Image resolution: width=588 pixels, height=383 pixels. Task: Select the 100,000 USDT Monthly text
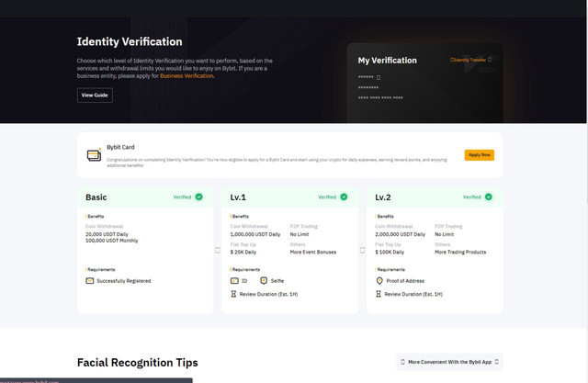112,241
